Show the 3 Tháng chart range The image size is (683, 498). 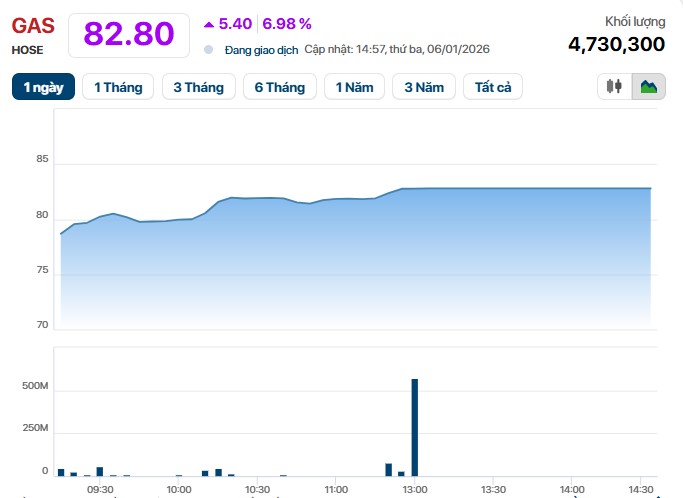click(x=198, y=87)
